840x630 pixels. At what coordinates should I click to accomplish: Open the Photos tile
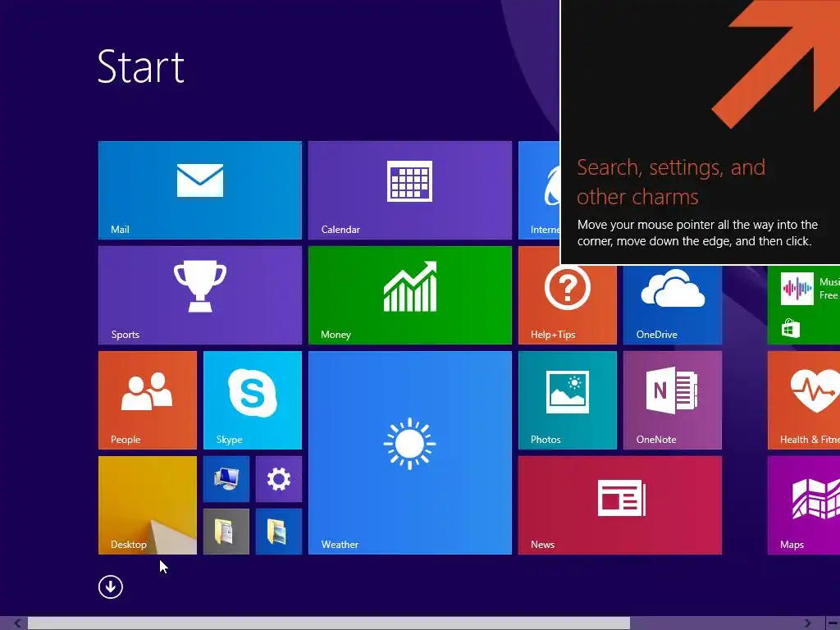point(568,400)
